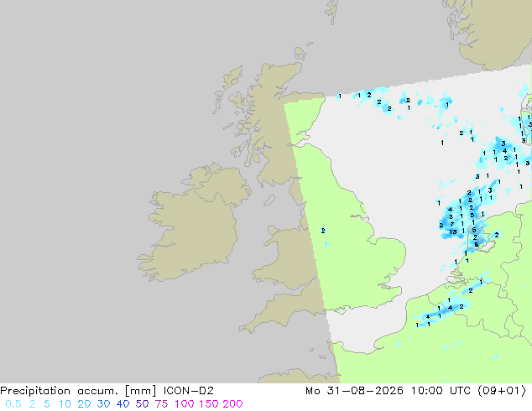
Task: Click the (09+01) forecast run label
Action: [x=502, y=391]
